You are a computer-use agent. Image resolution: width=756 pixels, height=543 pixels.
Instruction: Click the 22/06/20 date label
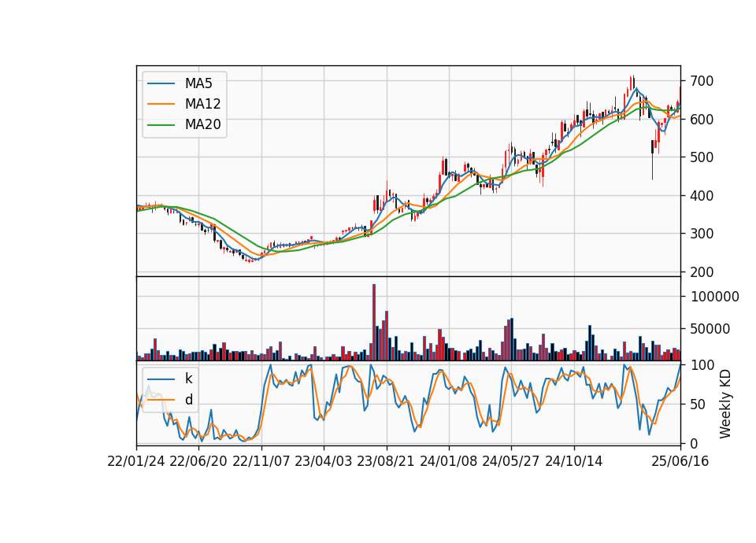pos(198,462)
